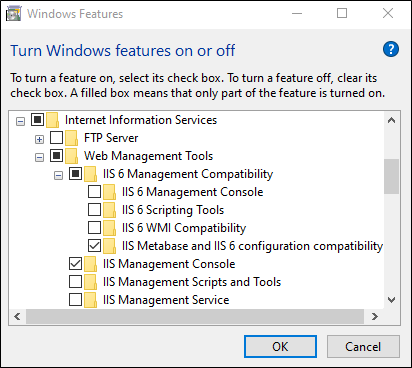Select the IIS 6 WMI Compatibility label
The image size is (412, 368).
tap(184, 228)
